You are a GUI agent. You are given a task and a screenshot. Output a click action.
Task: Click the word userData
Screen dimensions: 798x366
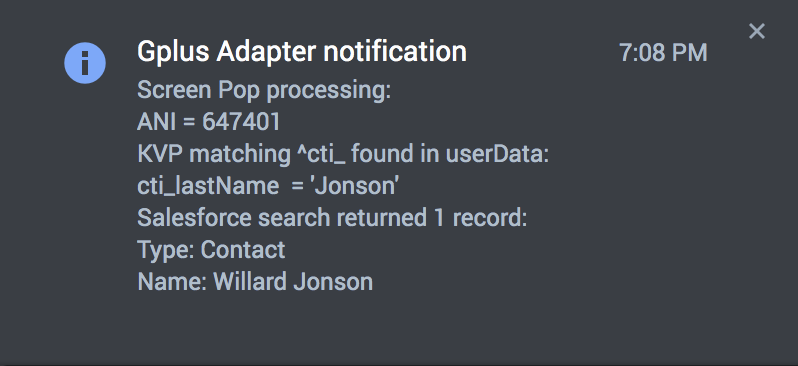[497, 154]
